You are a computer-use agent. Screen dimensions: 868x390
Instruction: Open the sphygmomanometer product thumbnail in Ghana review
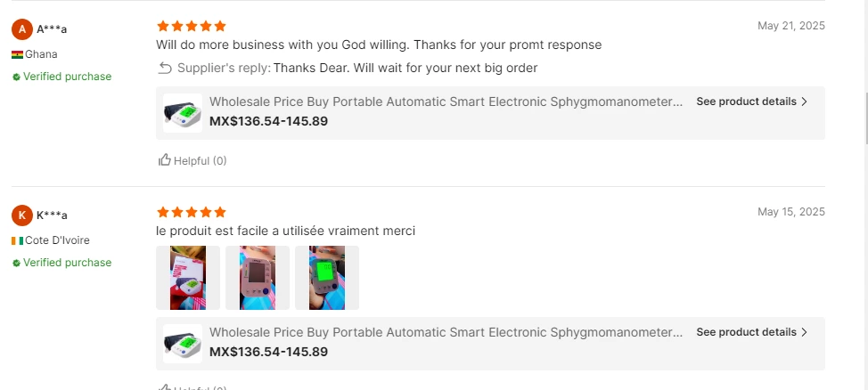click(x=183, y=113)
